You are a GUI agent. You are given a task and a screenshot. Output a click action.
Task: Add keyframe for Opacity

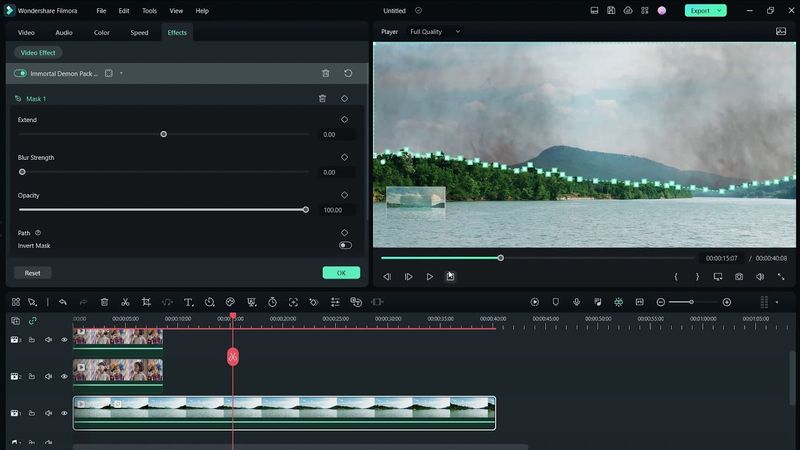click(345, 195)
